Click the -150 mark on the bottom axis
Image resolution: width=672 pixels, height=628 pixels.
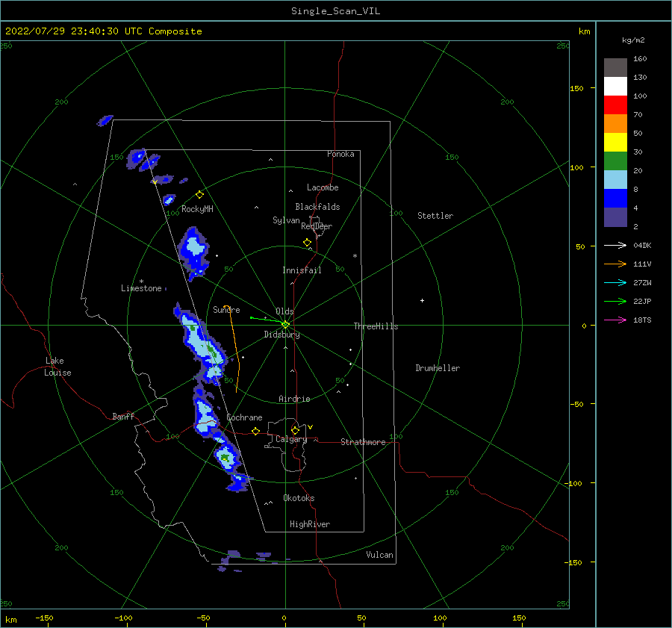pos(44,618)
